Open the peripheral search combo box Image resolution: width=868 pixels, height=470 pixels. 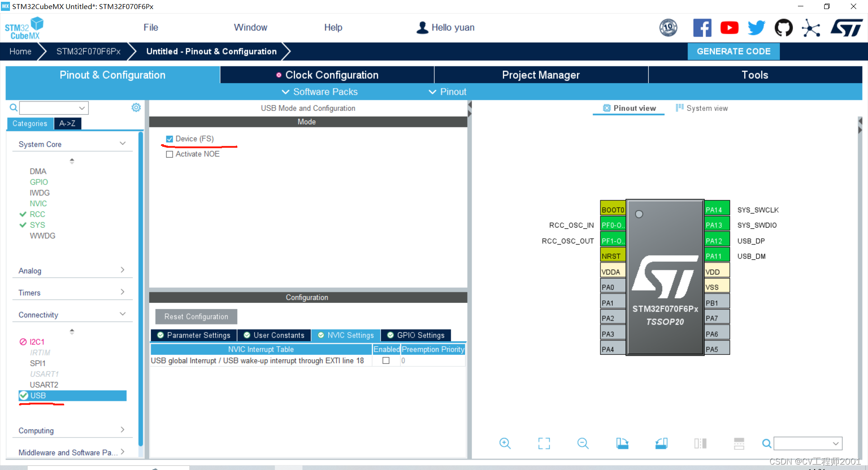coord(54,108)
